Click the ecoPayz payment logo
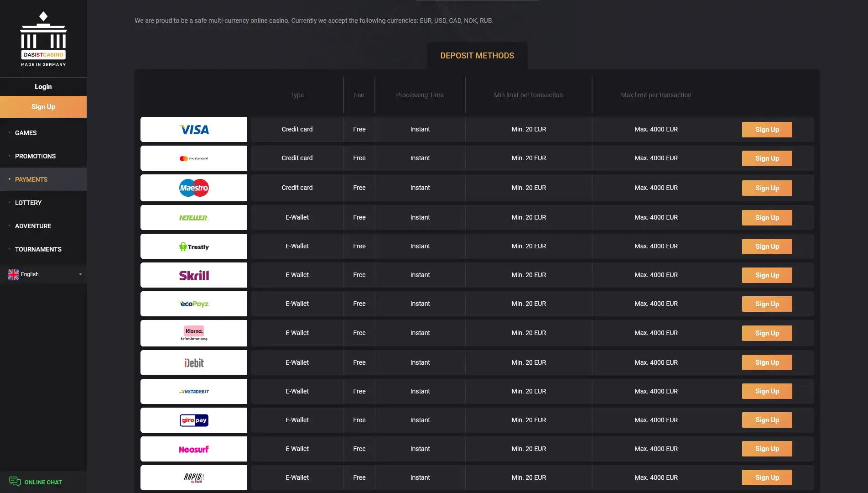868x493 pixels. point(194,304)
